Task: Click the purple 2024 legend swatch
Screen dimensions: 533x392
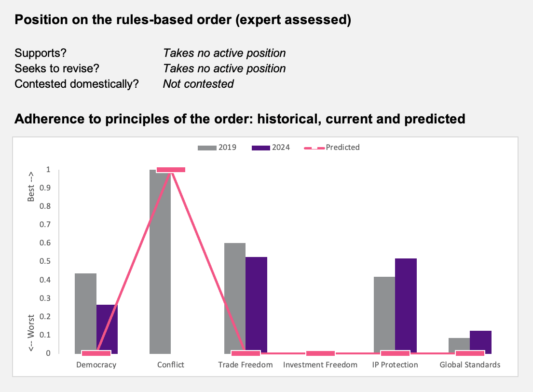Action: coord(261,148)
